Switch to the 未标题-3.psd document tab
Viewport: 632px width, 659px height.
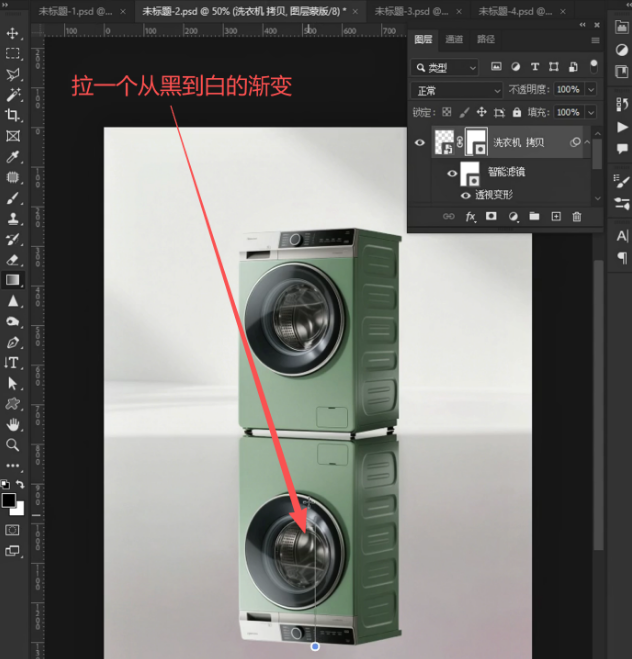pyautogui.click(x=411, y=11)
